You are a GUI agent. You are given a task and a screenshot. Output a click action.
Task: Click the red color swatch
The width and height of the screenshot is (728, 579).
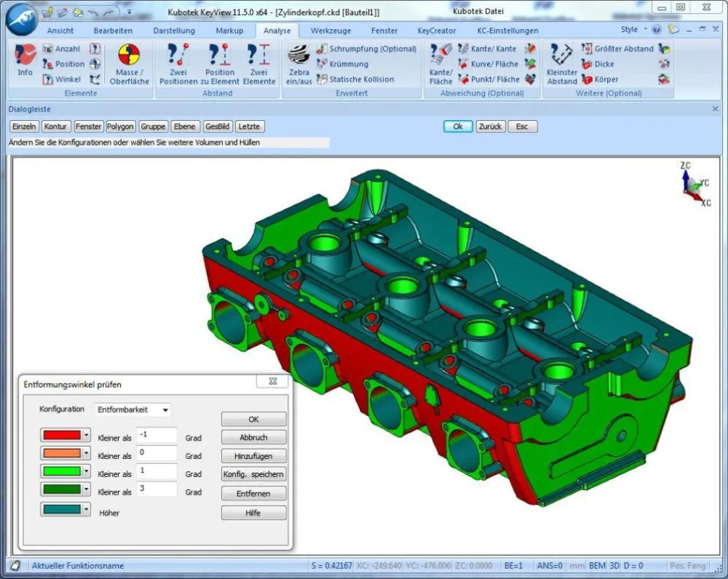click(62, 435)
